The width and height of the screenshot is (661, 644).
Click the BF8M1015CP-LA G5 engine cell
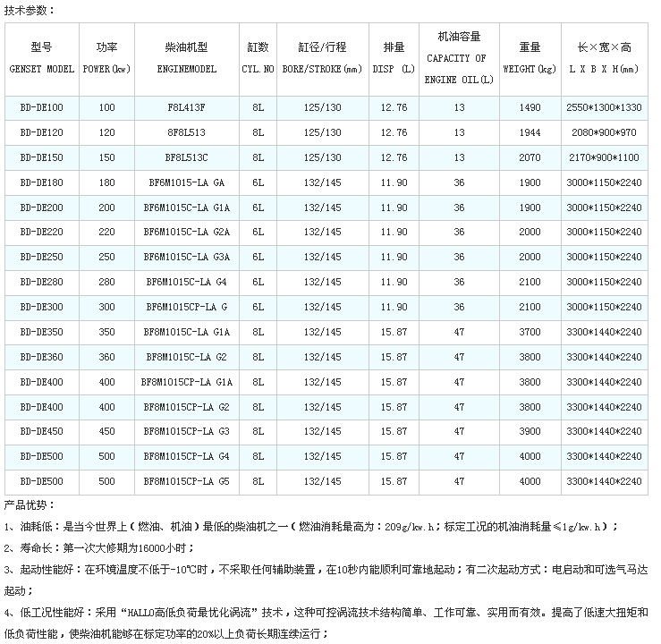tap(186, 481)
